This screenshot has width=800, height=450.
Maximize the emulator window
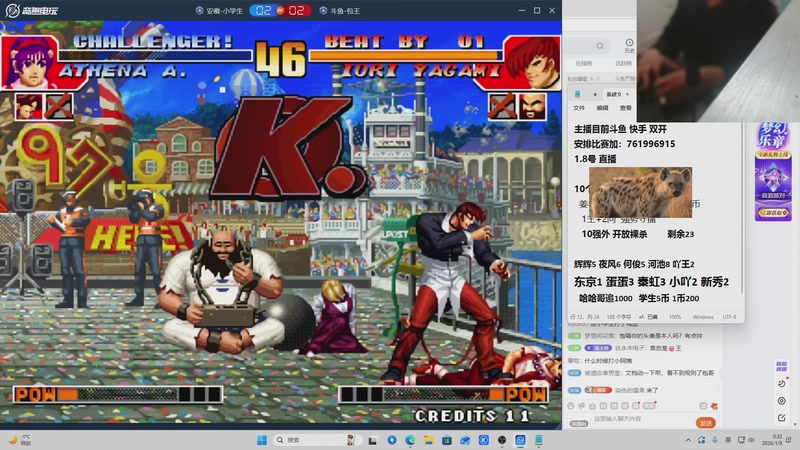tap(537, 10)
